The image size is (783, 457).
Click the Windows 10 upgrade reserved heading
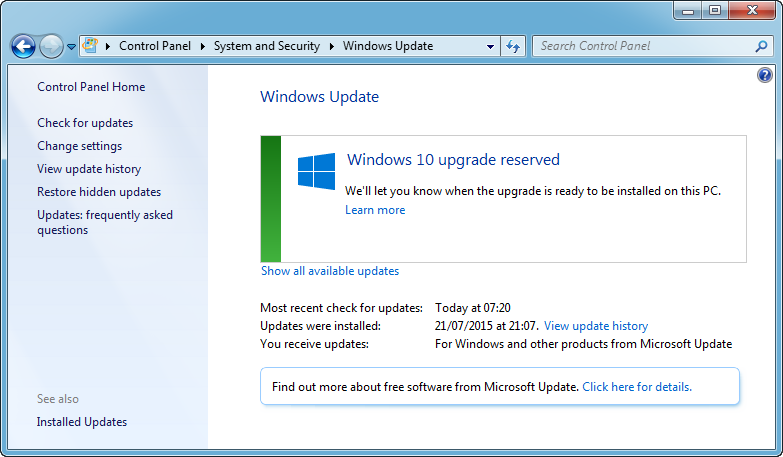coord(453,159)
